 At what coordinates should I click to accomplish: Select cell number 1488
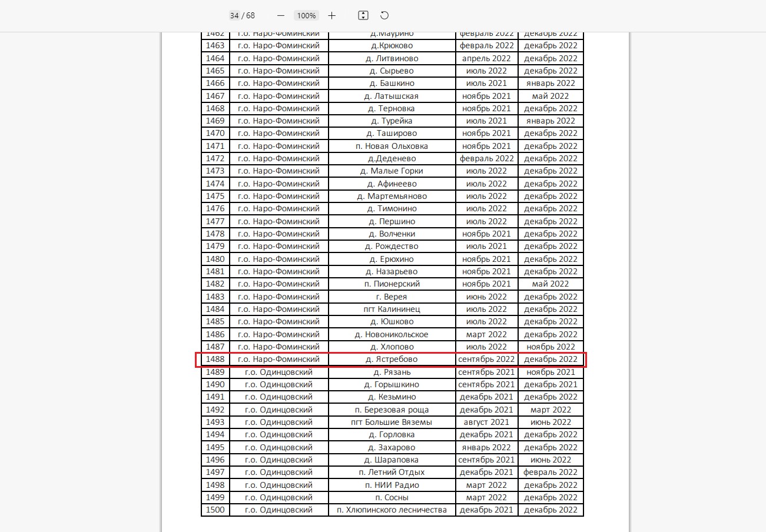(215, 359)
